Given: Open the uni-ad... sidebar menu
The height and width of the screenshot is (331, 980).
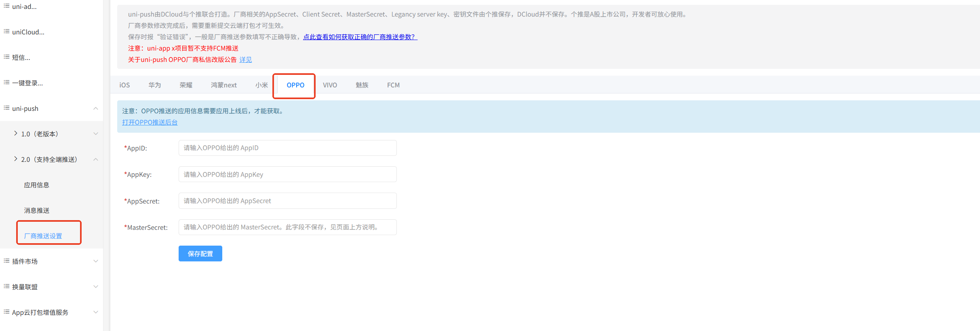Looking at the screenshot, I should [24, 6].
